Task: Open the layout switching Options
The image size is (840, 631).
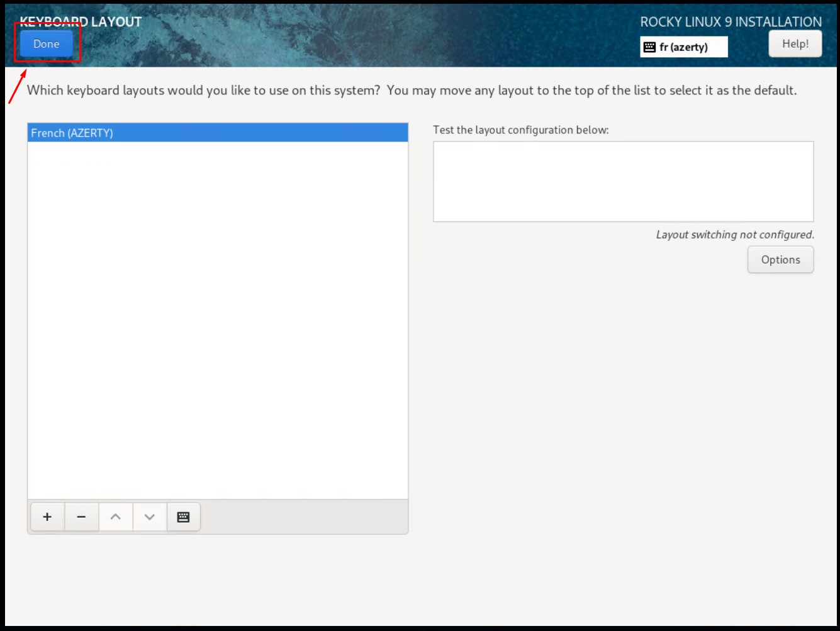Action: point(780,260)
